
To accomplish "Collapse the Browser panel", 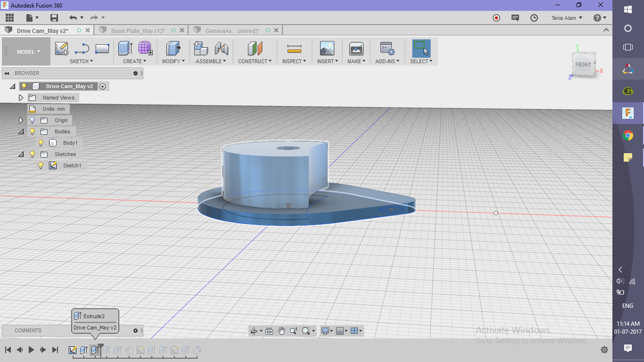I will pyautogui.click(x=8, y=73).
